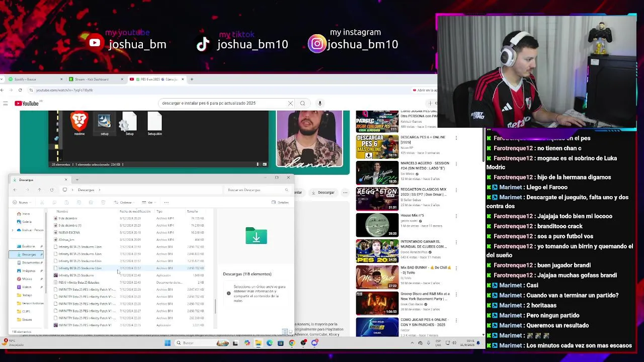Select Descargas in the navigation pane

tap(26, 254)
